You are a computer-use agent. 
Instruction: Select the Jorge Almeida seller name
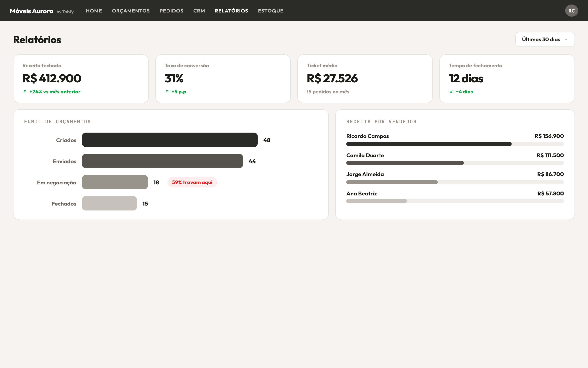[x=365, y=174]
